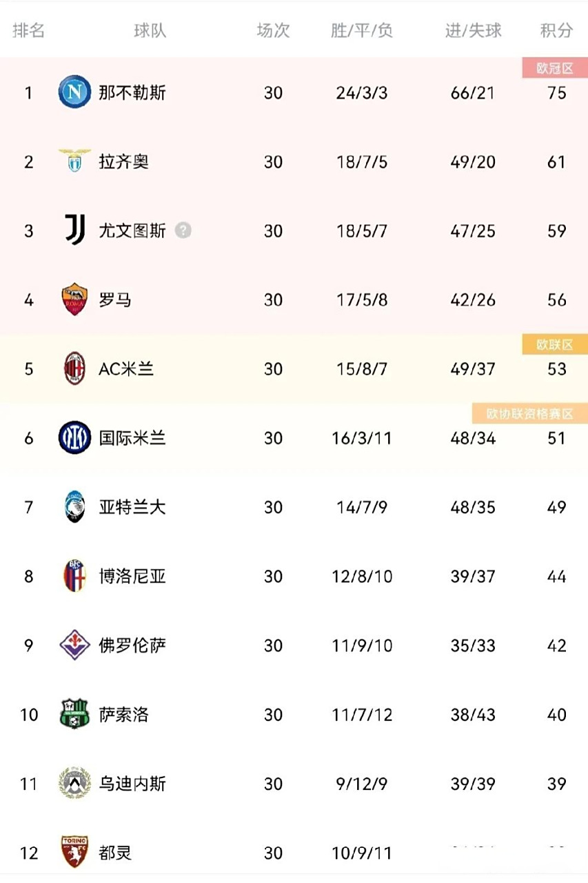Click the 欧联区 qualification badge
This screenshot has height=883, width=588.
tap(556, 344)
